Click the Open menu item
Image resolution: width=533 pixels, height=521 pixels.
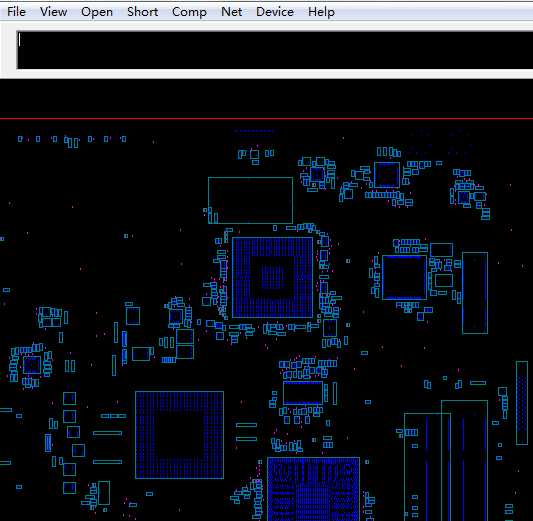tap(97, 12)
